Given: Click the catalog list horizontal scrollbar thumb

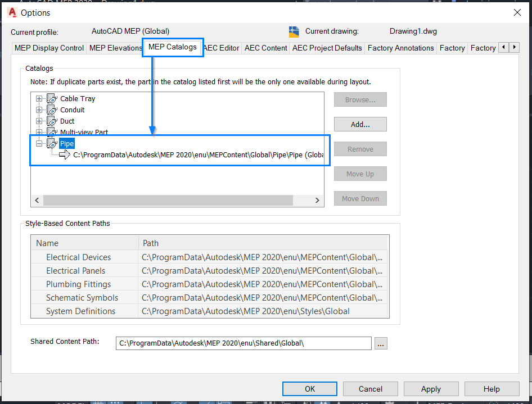Looking at the screenshot, I should coord(168,200).
